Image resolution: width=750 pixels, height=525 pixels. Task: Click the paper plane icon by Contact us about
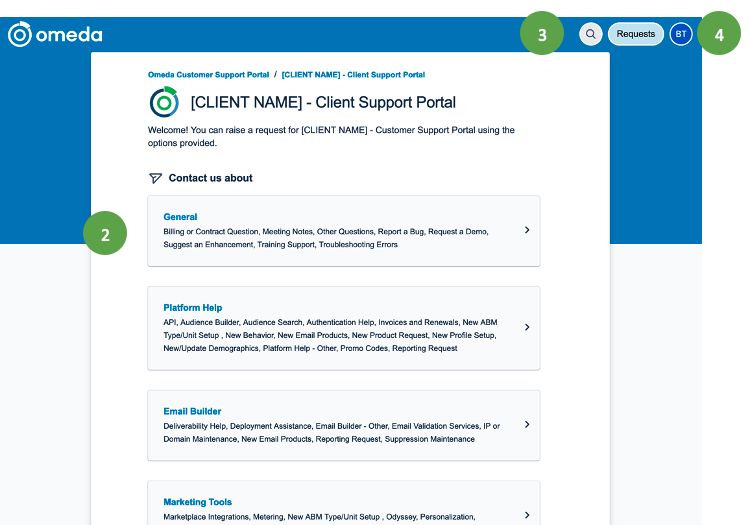tap(155, 178)
